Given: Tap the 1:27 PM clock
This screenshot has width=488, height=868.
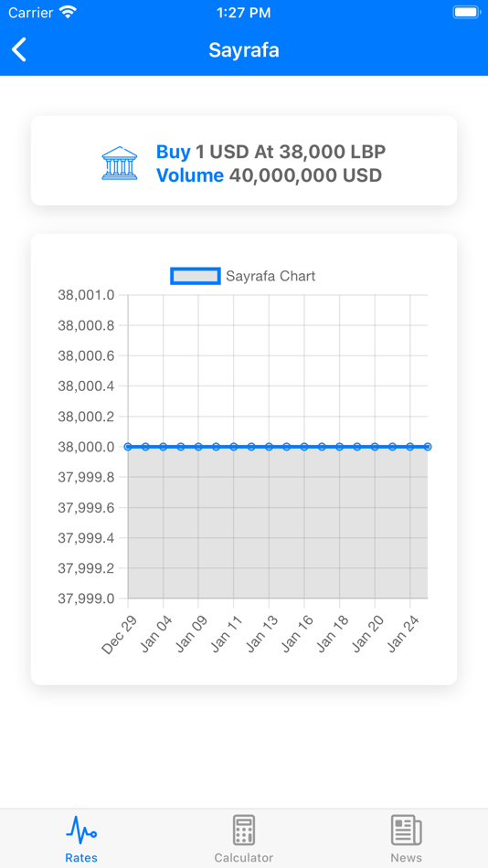Looking at the screenshot, I should coord(244,13).
